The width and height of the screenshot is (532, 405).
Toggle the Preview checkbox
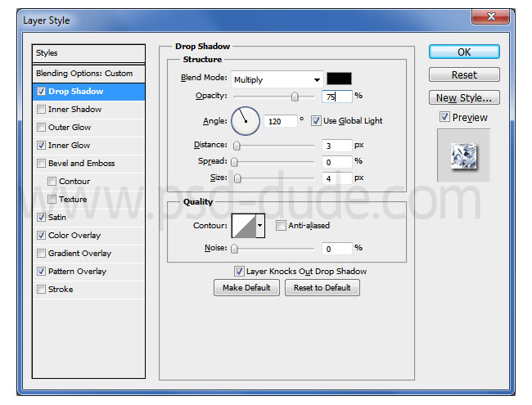click(444, 117)
